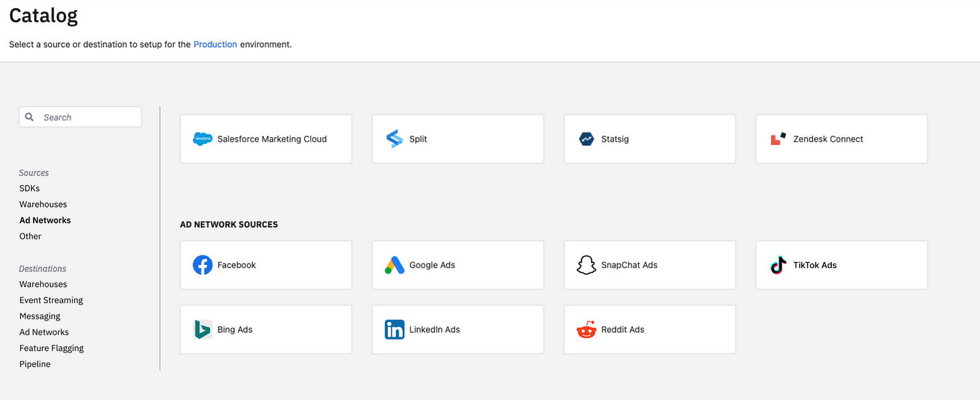Select Other under Sources

pyautogui.click(x=30, y=237)
